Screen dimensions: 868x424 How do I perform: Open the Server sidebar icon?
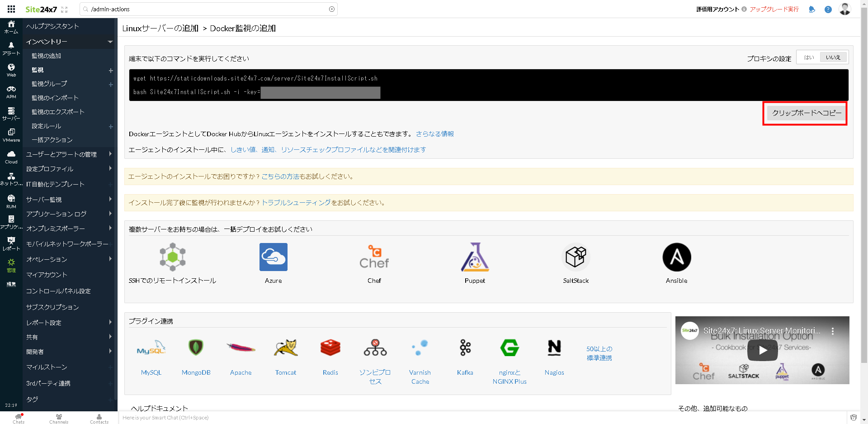(11, 114)
